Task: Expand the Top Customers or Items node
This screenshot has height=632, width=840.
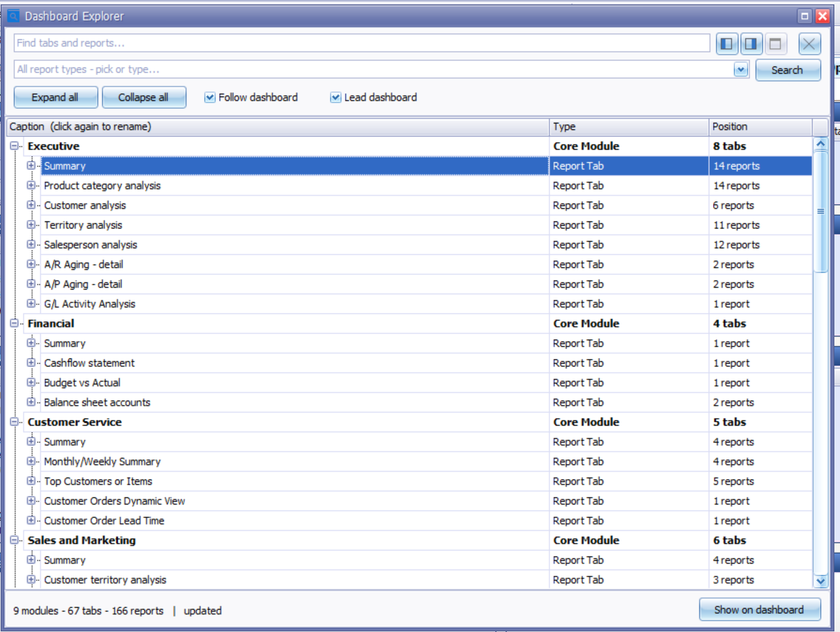Action: pyautogui.click(x=31, y=481)
